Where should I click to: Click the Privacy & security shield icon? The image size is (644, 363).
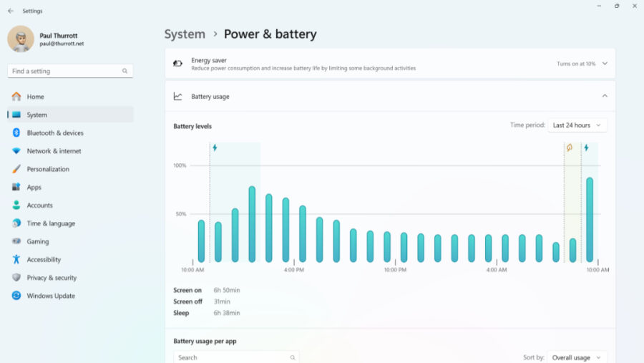(16, 278)
